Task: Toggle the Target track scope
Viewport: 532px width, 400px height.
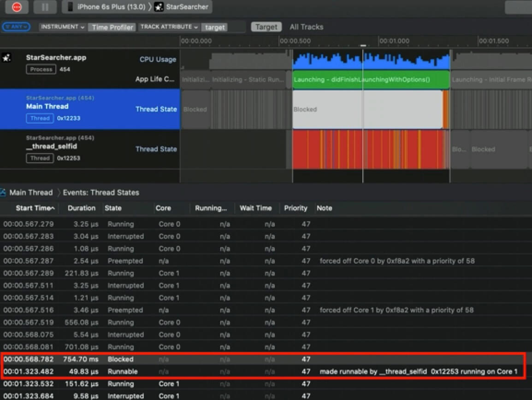Action: (x=266, y=27)
